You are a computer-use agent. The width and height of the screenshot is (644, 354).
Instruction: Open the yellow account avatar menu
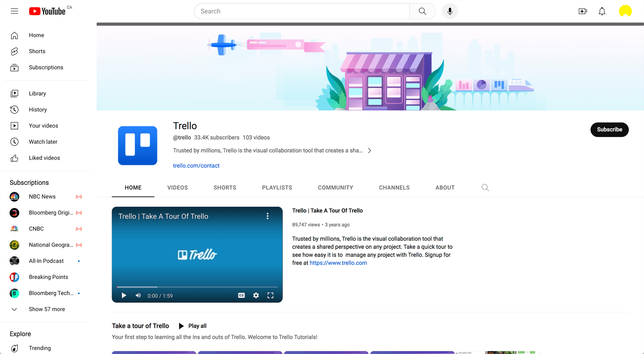tap(625, 11)
